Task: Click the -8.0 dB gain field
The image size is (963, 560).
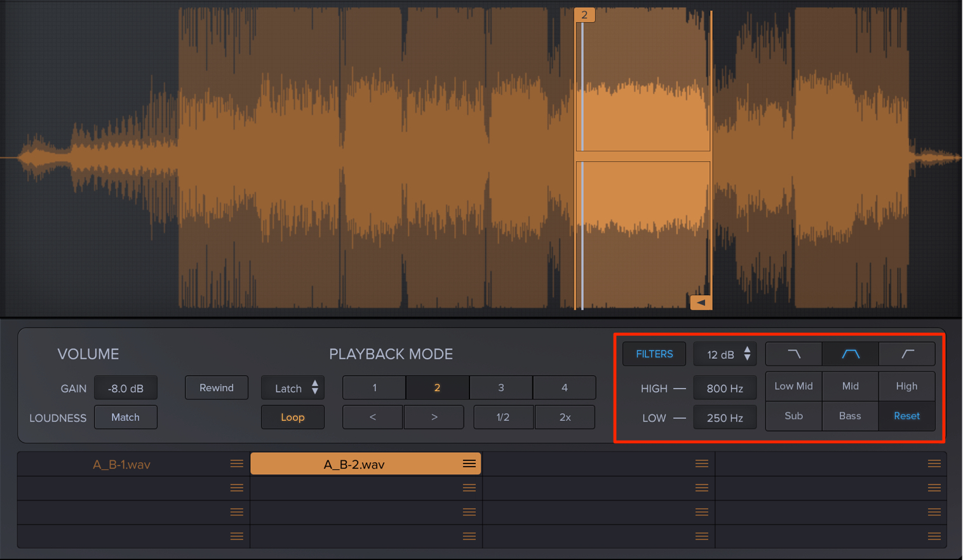Action: click(125, 388)
